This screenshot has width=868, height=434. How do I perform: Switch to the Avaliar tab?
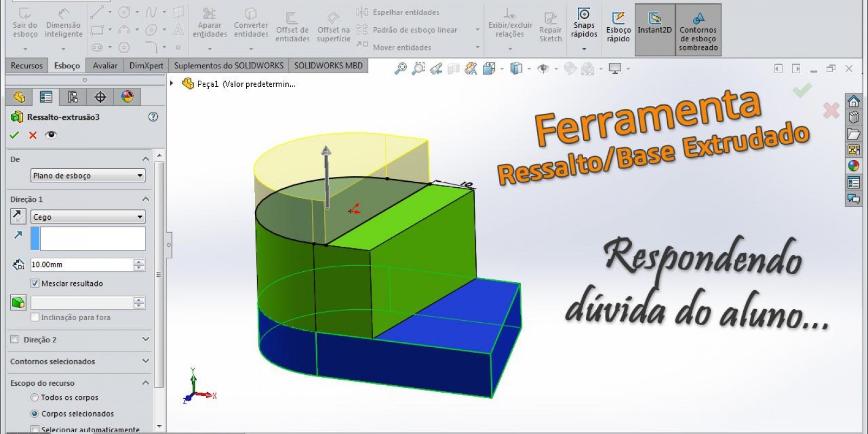pos(105,66)
